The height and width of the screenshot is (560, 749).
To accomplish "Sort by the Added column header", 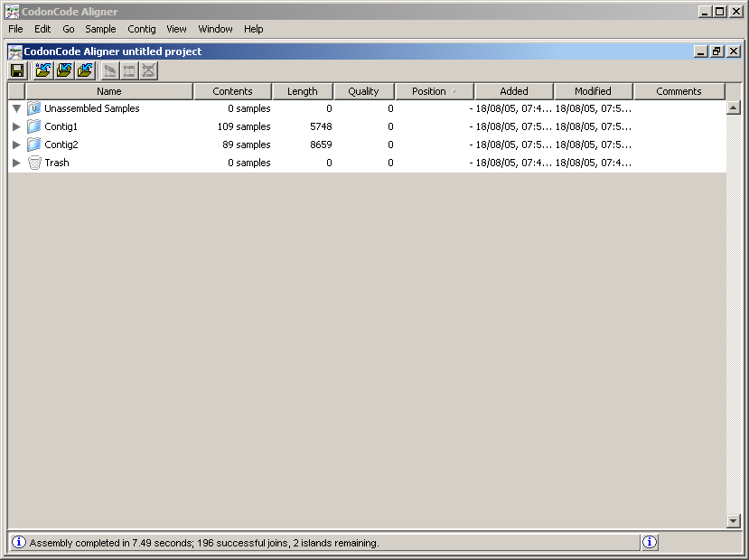I will click(514, 91).
